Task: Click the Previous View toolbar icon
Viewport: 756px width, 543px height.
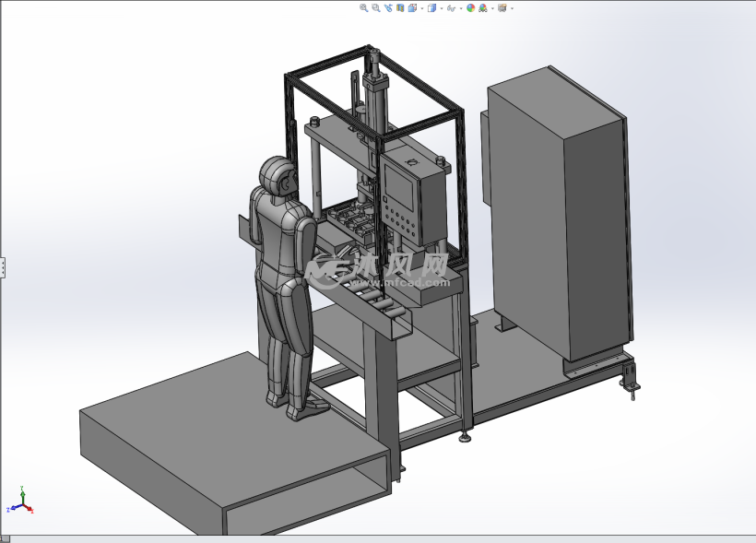Action: click(387, 7)
